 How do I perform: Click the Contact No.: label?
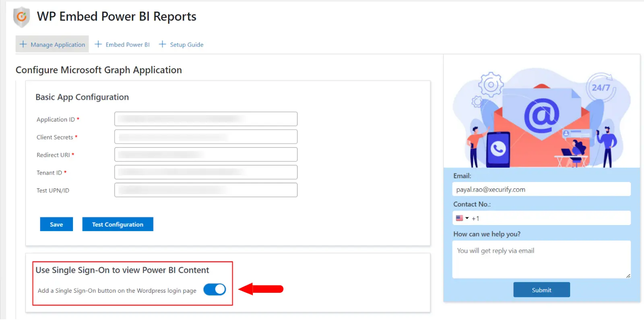point(472,204)
